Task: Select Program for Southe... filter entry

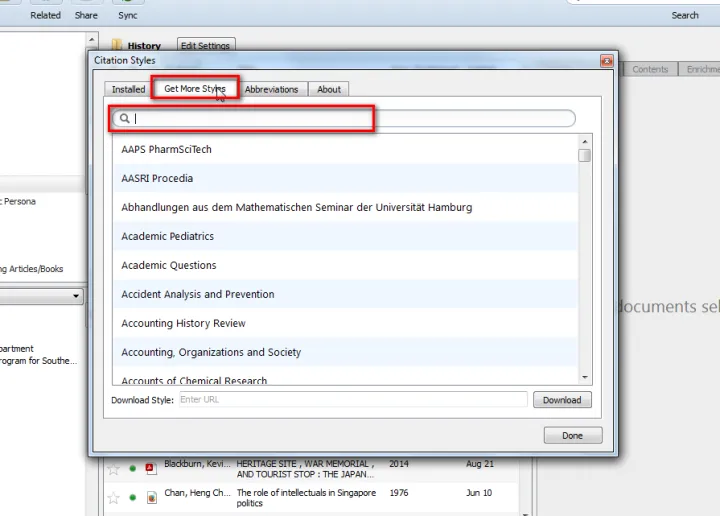Action: pyautogui.click(x=38, y=360)
